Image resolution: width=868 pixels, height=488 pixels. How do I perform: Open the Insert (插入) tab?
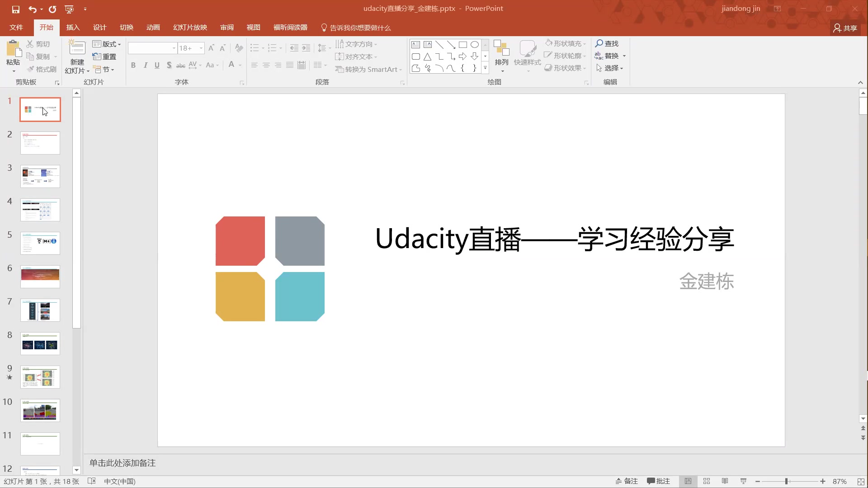[73, 28]
